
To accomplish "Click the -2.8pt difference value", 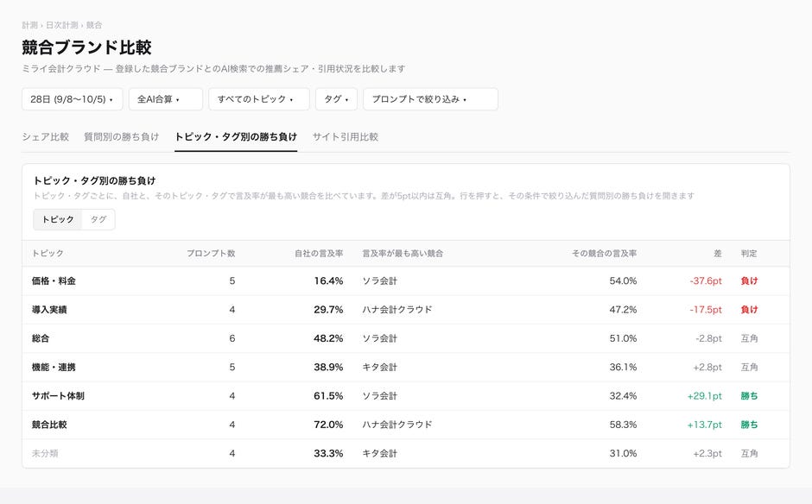I will coord(708,338).
